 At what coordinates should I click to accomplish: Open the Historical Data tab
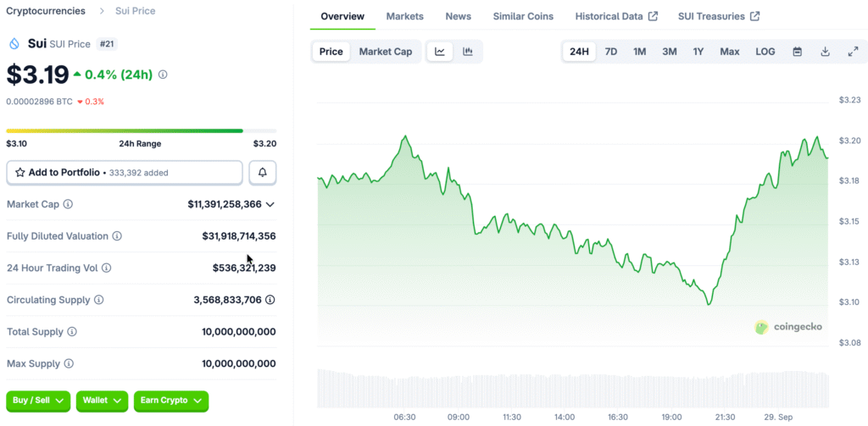coord(616,16)
